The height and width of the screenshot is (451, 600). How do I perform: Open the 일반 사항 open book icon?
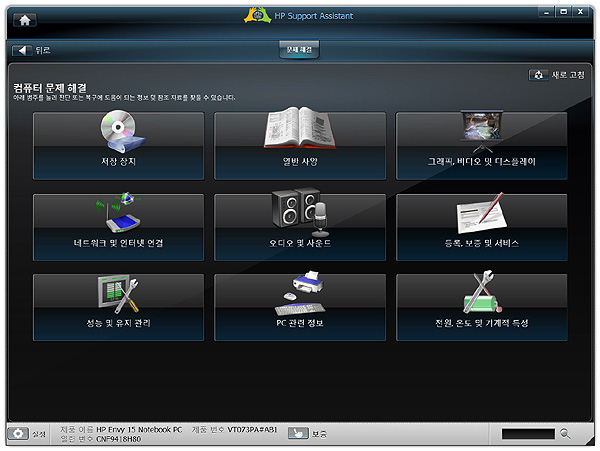(x=300, y=128)
